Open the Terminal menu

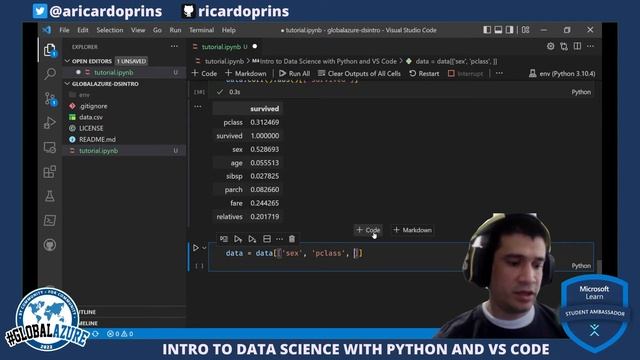coord(202,30)
